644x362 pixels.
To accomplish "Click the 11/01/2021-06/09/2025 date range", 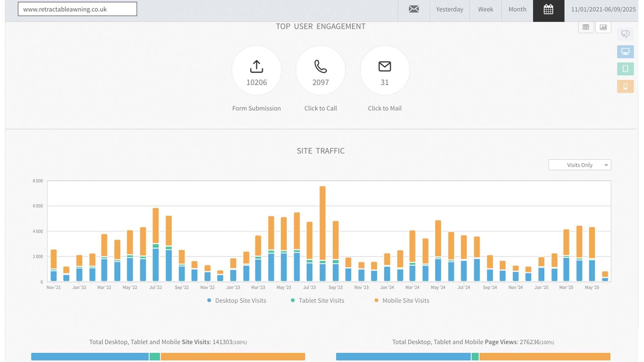I will pyautogui.click(x=603, y=9).
